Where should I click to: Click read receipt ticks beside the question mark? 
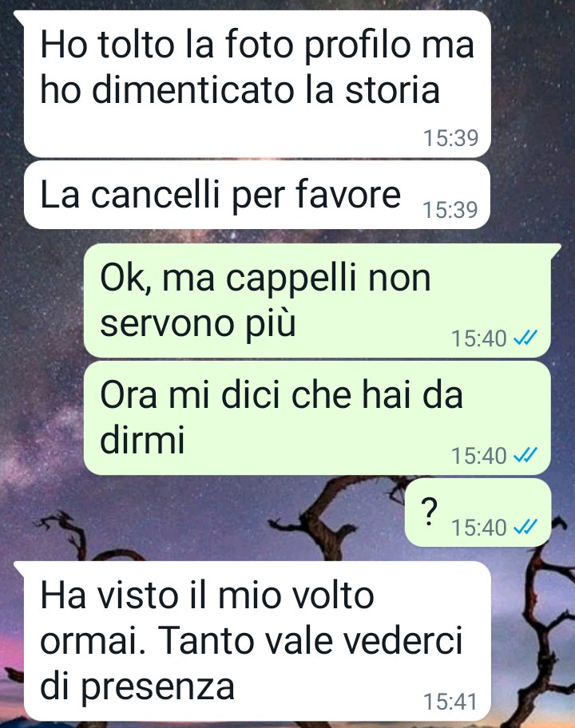click(525, 527)
